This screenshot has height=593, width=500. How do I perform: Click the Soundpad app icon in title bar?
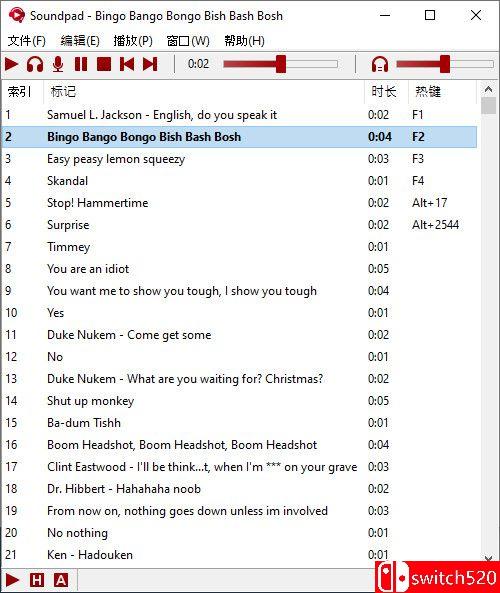tap(16, 16)
